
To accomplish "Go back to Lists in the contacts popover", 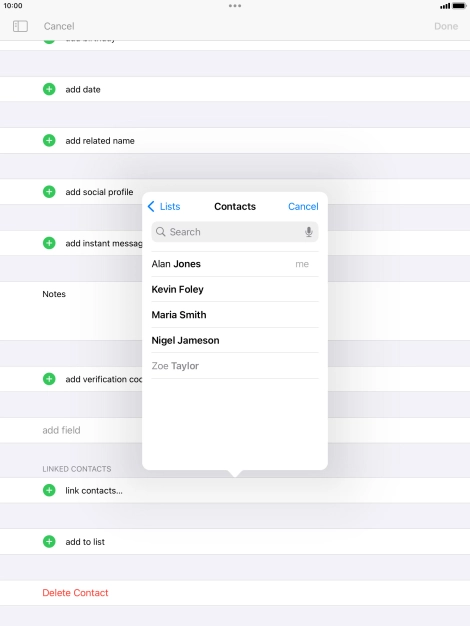I will 164,206.
